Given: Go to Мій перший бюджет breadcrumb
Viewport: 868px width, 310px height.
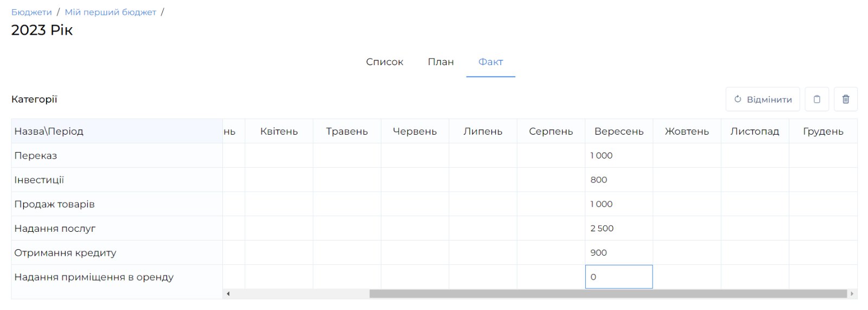Looking at the screenshot, I should pos(110,12).
